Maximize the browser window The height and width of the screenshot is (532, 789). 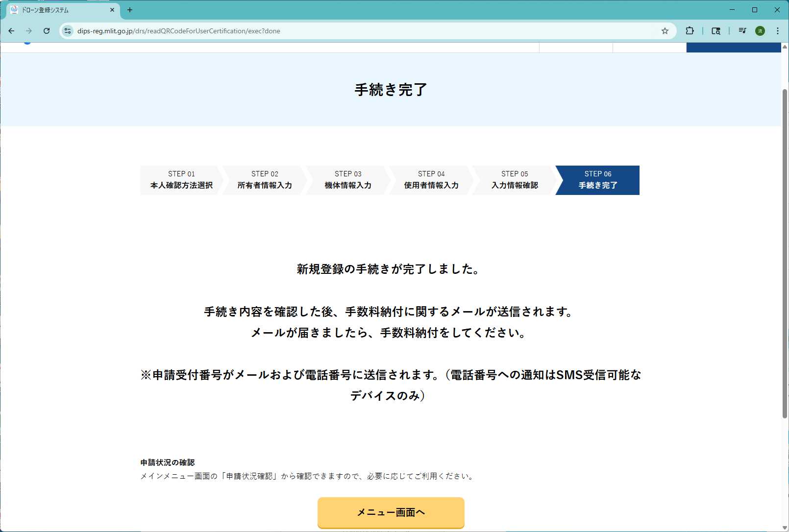[755, 10]
